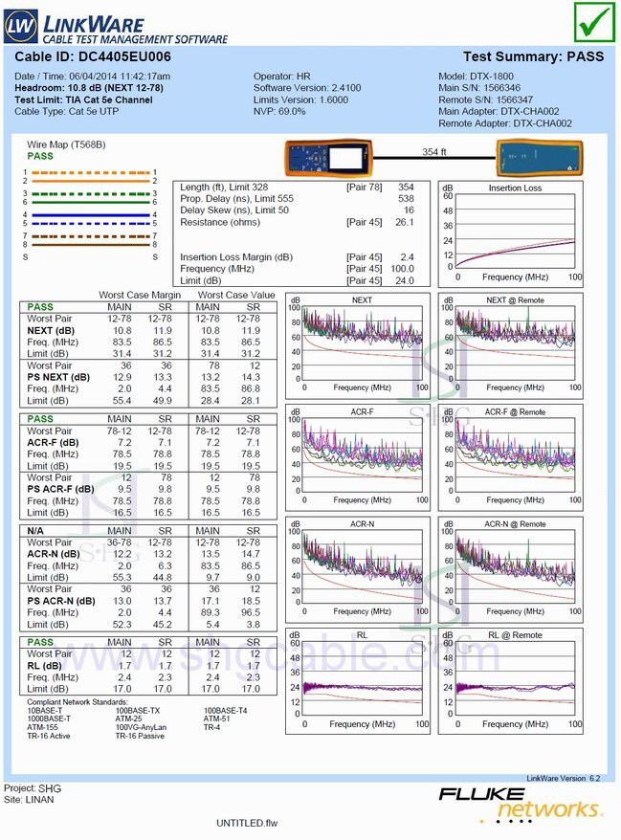
Task: Click the Test Summary: PASS heading
Action: 533,56
